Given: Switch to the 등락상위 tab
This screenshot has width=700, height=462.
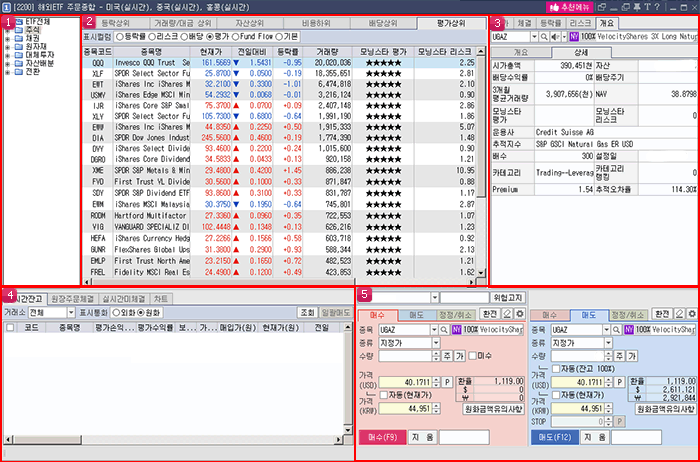Looking at the screenshot, I should pyautogui.click(x=115, y=23).
